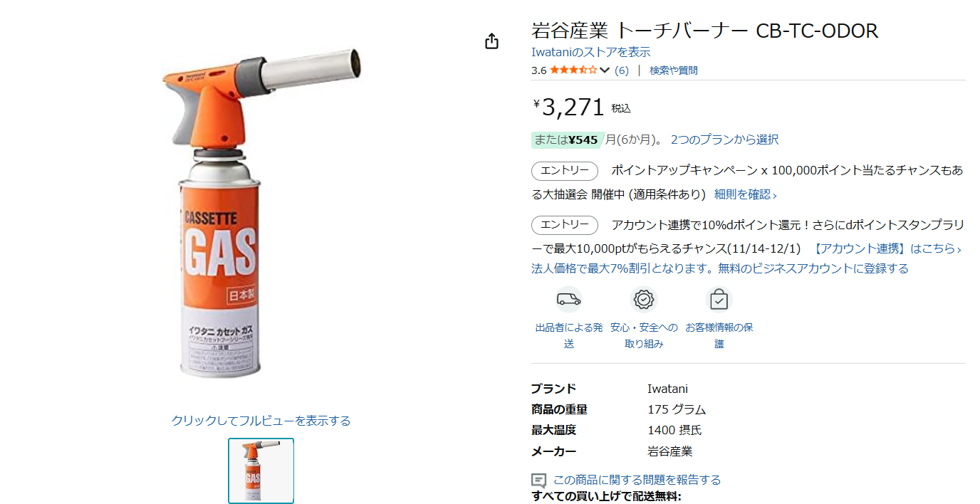980x504 pixels.
Task: Open the Iwataniのストアを表示 link
Action: point(591,52)
